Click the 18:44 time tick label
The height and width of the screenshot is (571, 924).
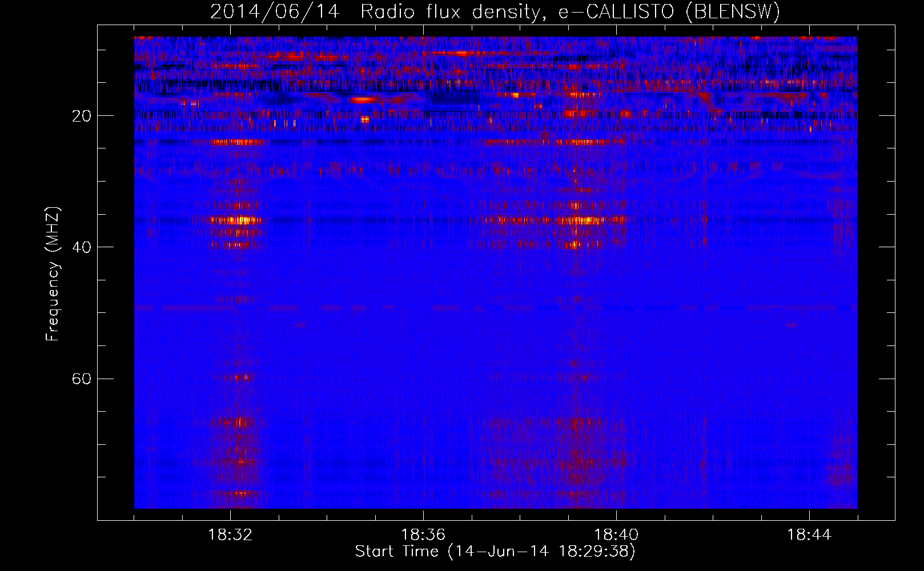(809, 535)
